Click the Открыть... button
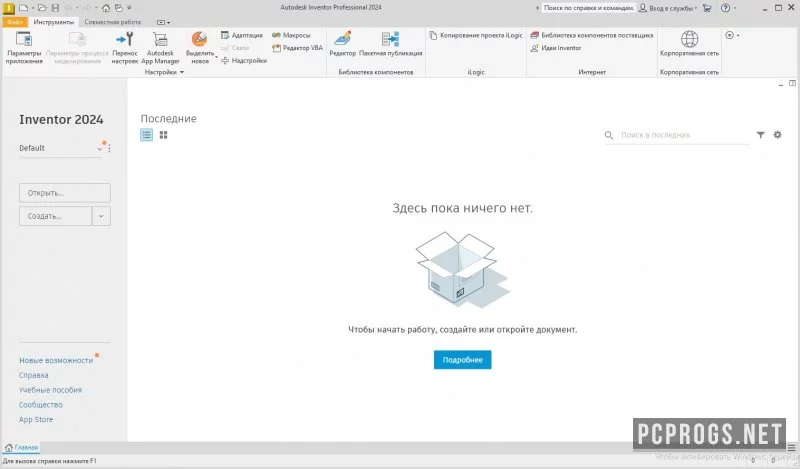Viewport: 800px width, 469px height. [x=65, y=193]
